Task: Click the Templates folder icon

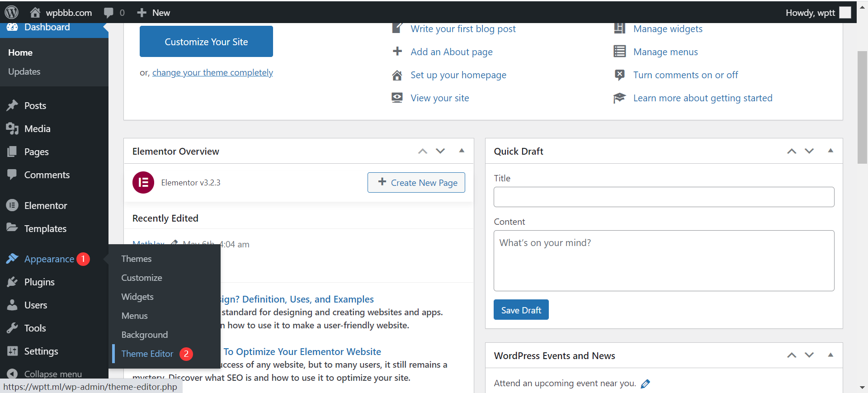Action: pyautogui.click(x=12, y=227)
